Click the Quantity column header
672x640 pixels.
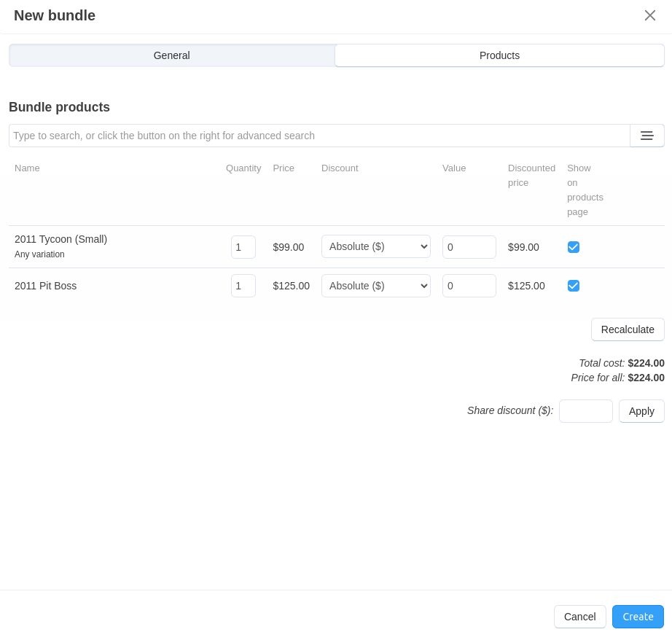tap(243, 168)
